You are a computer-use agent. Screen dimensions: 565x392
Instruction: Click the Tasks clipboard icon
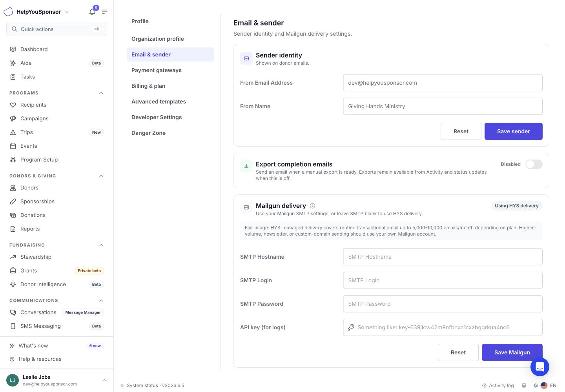pyautogui.click(x=13, y=77)
